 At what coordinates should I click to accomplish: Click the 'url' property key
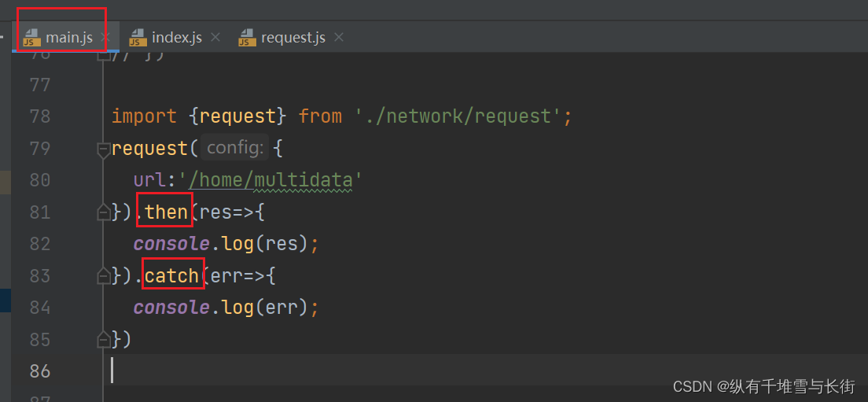pyautogui.click(x=150, y=180)
